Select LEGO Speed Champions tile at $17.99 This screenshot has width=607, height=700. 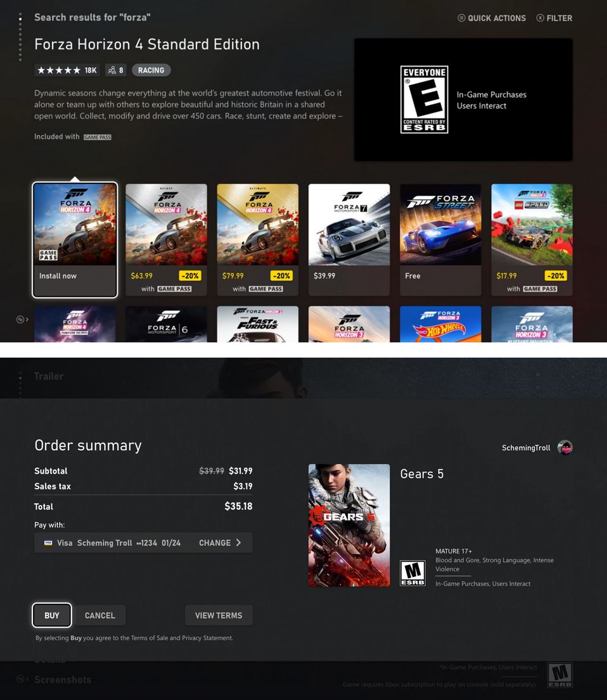click(x=532, y=240)
